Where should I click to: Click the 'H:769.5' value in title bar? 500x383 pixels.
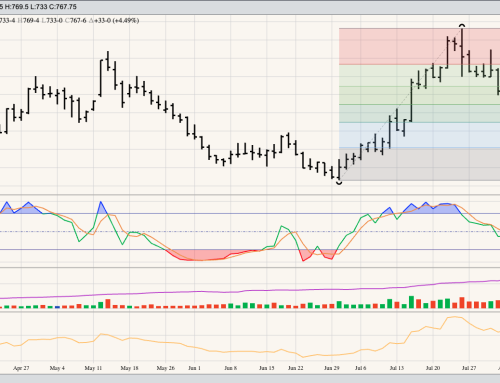[x=17, y=7]
